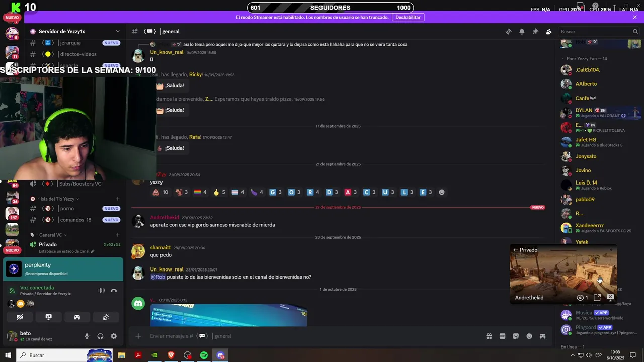This screenshot has width=644, height=362.
Task: Open Spotify from the Windows taskbar
Action: (204, 355)
